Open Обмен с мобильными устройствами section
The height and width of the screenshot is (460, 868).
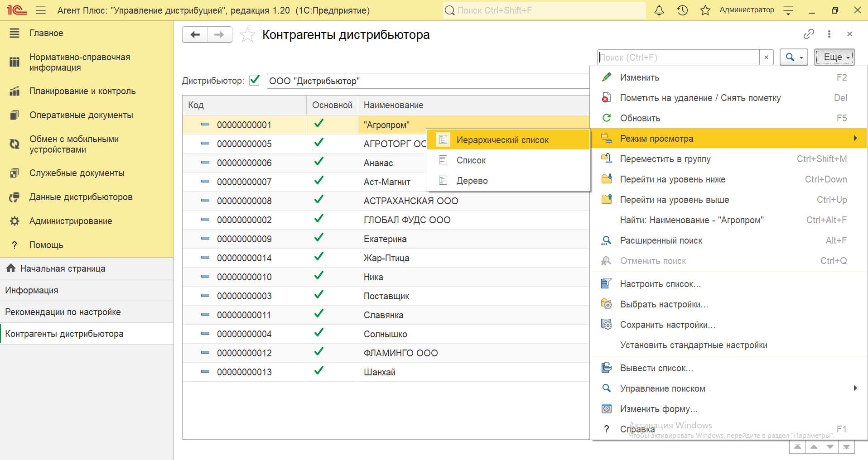pos(87,144)
